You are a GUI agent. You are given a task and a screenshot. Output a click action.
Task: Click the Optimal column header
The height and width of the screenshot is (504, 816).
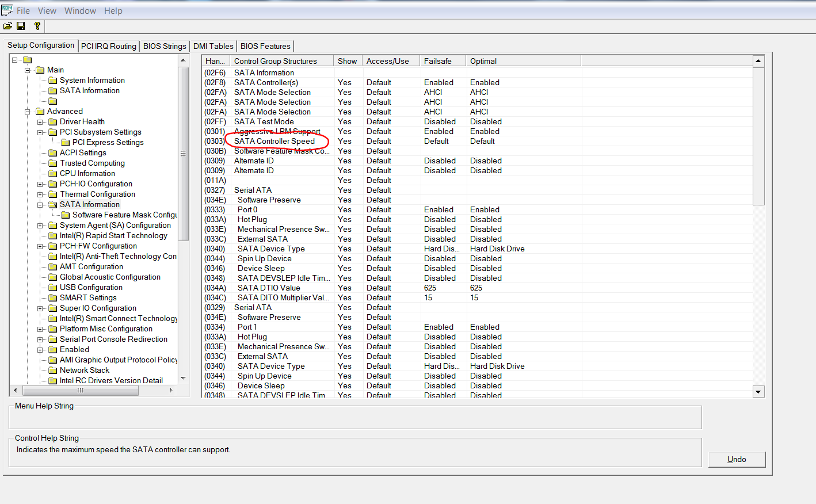[524, 61]
